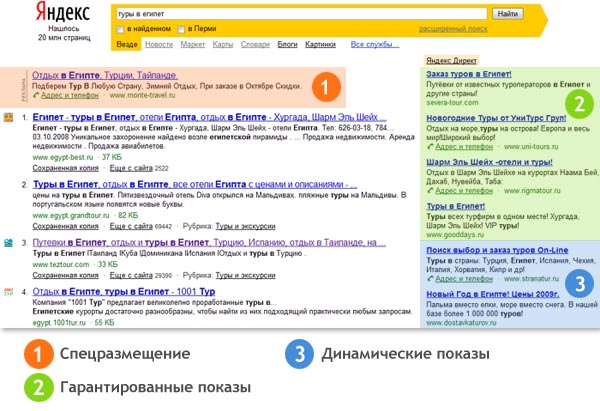Click search field containing 'туры в египет'

302,14
